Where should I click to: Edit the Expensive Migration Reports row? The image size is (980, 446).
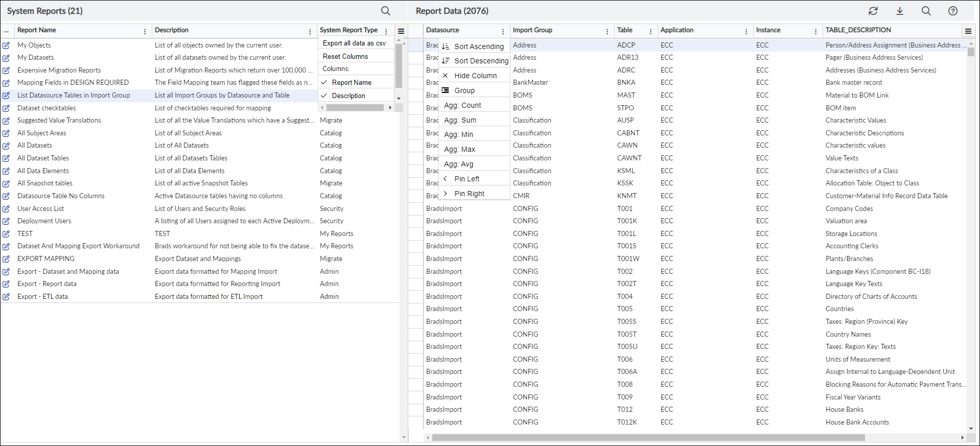(6, 70)
